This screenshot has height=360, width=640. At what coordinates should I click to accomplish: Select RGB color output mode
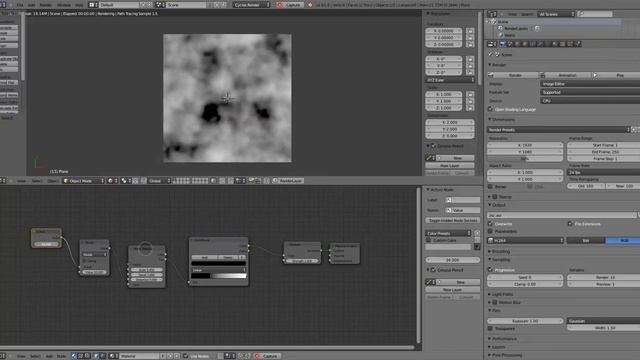(x=623, y=240)
